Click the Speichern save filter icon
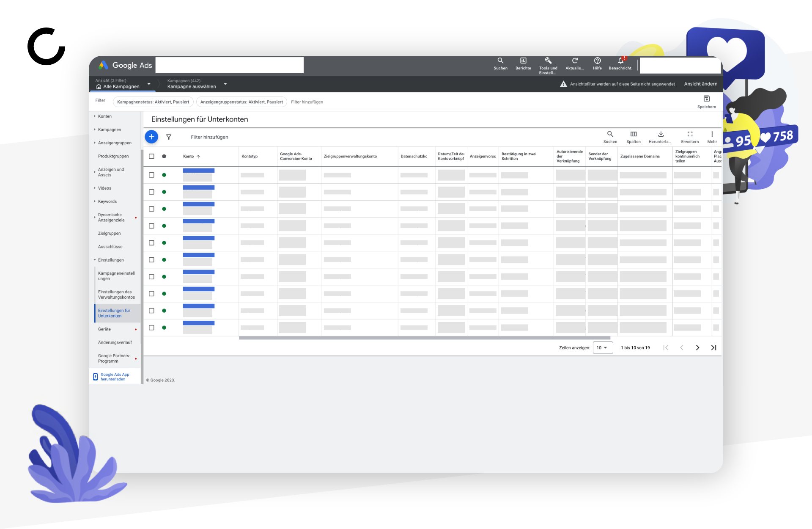The height and width of the screenshot is (529, 812). pos(707,99)
